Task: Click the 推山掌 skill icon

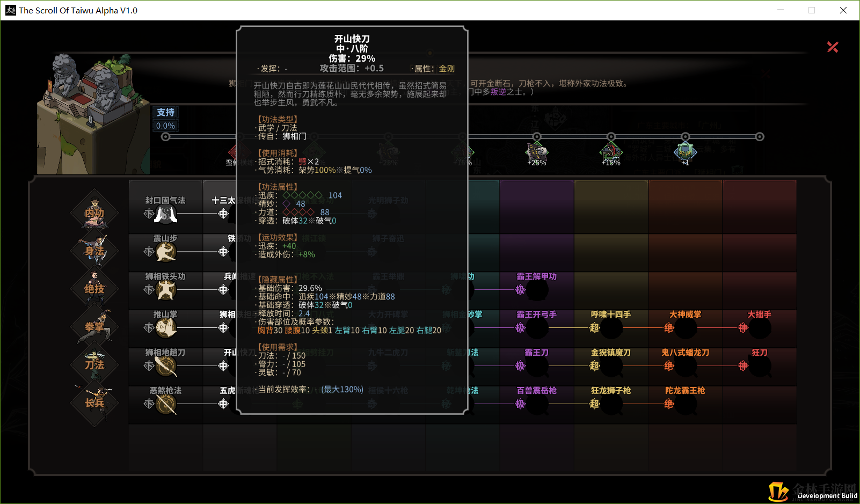Action: coord(166,328)
